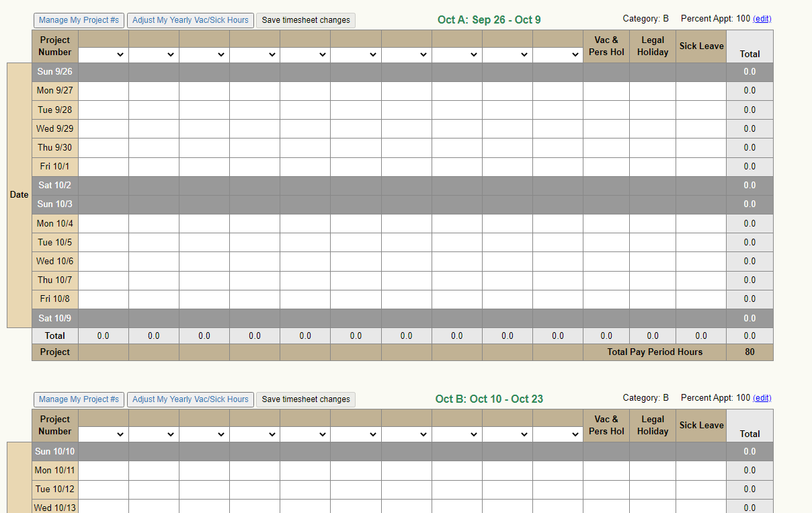
Task: Select Sick Leave cell for Fri 10/1
Action: pos(701,167)
